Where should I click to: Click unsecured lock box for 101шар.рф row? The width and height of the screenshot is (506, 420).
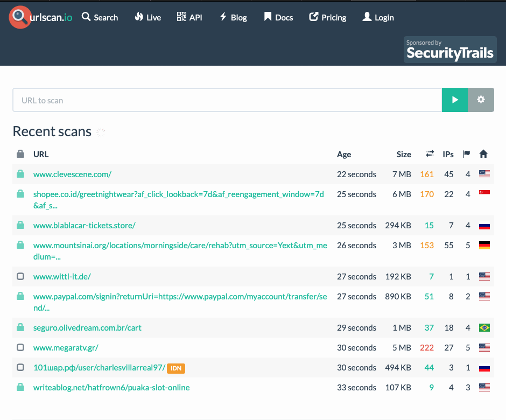(20, 368)
